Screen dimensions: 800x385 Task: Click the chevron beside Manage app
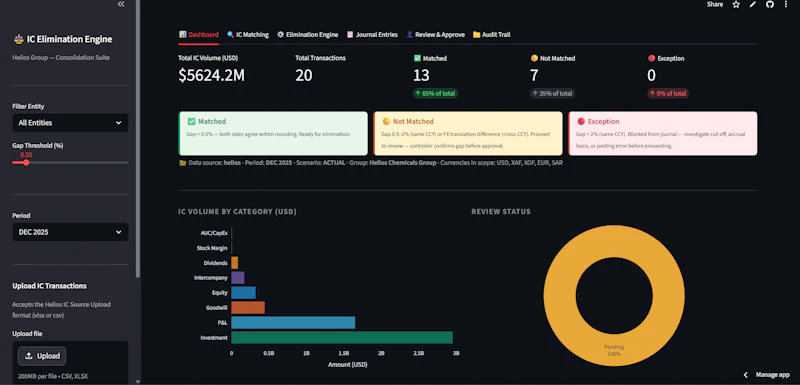[745, 375]
